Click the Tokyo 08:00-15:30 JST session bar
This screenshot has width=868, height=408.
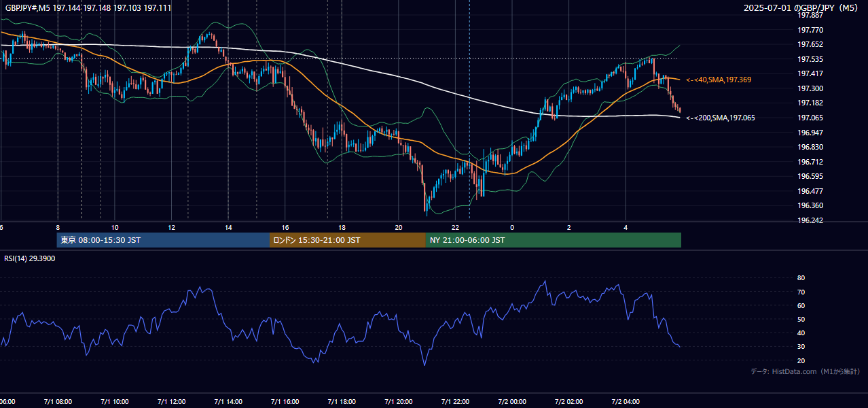163,240
